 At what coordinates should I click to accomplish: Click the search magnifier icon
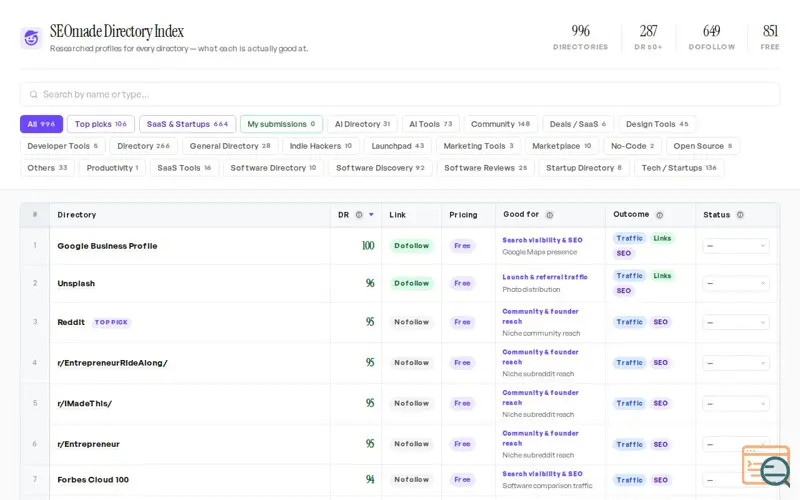click(x=34, y=94)
